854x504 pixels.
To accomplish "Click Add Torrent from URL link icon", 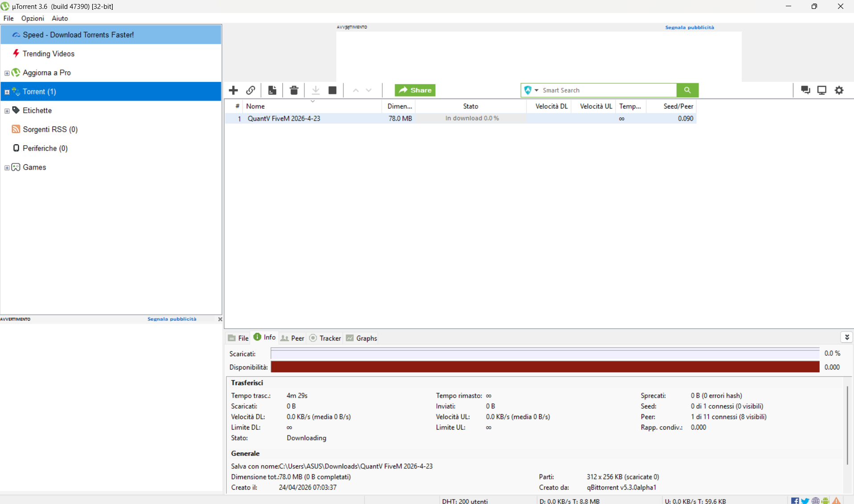I will 251,90.
